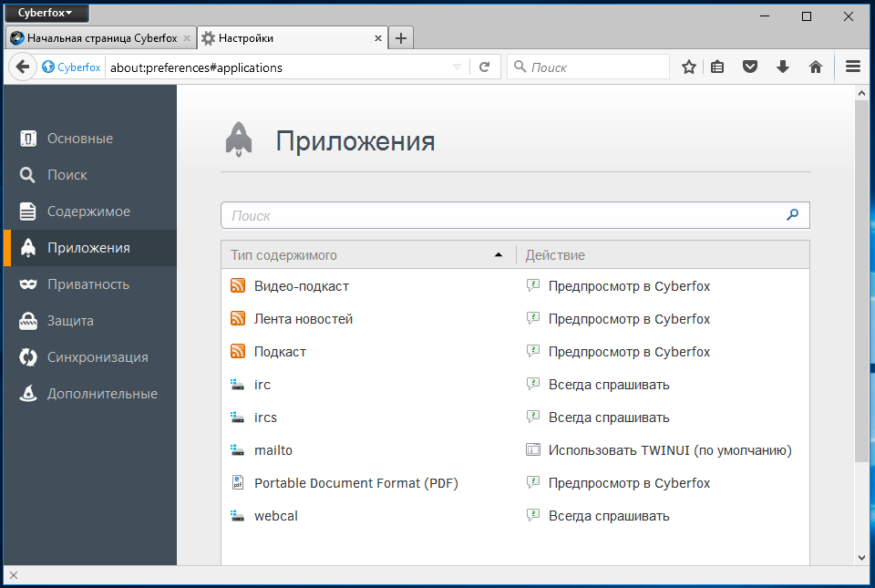Open action dropdown for Подкаст
Viewport: 875px width, 588px height.
point(664,352)
